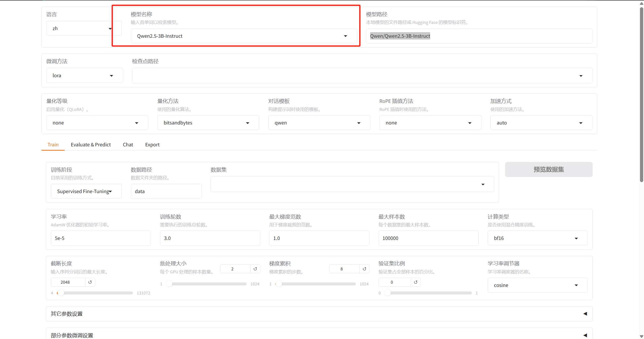This screenshot has height=339, width=644.
Task: Reset the 批处理大小 value to default
Action: (255, 269)
